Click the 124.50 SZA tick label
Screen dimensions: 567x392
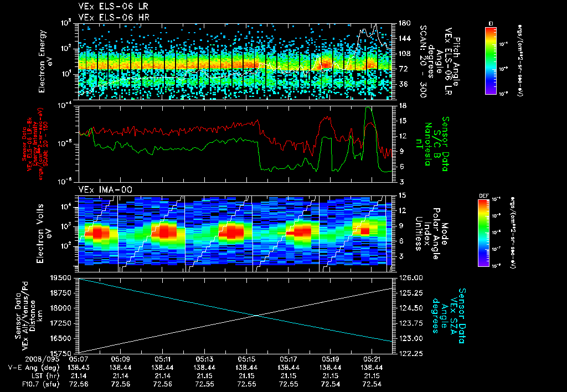click(x=410, y=308)
